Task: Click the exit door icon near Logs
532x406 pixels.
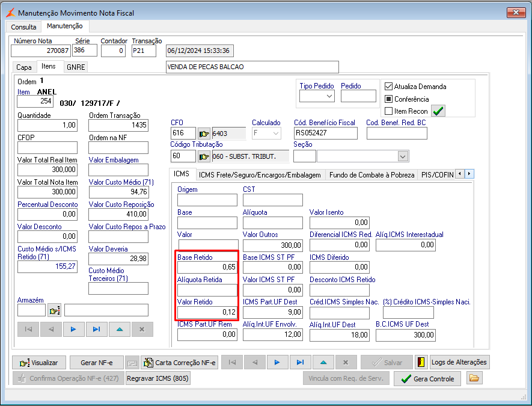Action: click(x=421, y=363)
